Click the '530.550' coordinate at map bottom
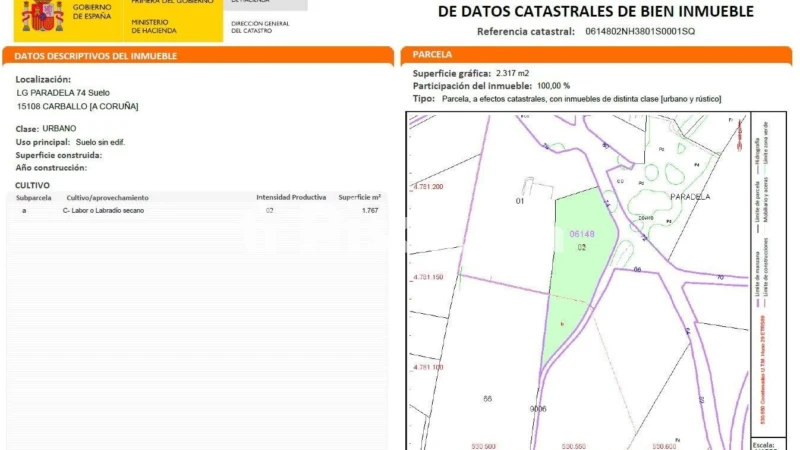 click(x=573, y=446)
